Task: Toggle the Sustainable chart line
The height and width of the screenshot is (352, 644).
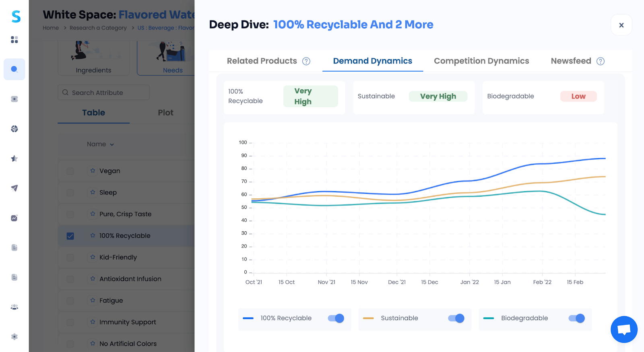Action: click(x=456, y=318)
